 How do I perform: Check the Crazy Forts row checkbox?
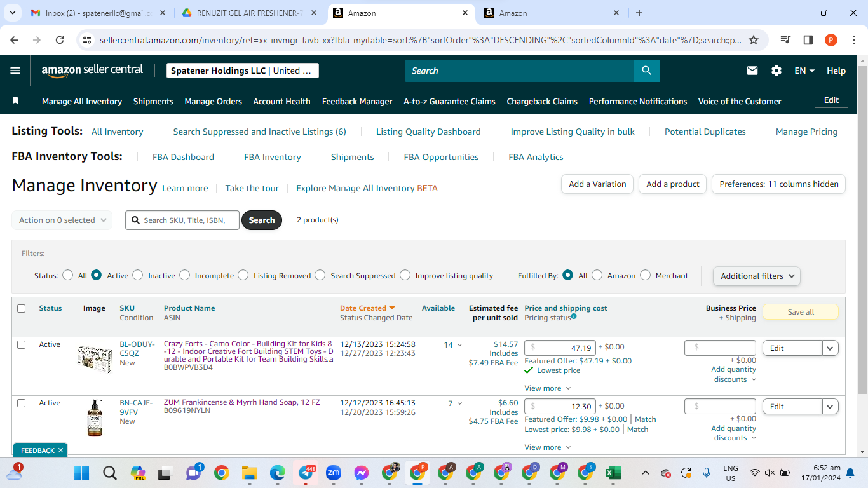point(22,344)
